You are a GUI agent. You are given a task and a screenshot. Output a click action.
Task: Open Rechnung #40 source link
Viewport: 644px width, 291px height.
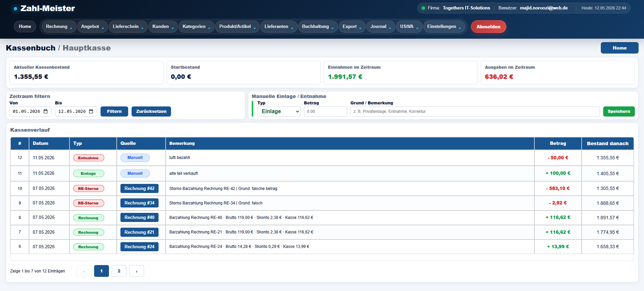pos(139,218)
